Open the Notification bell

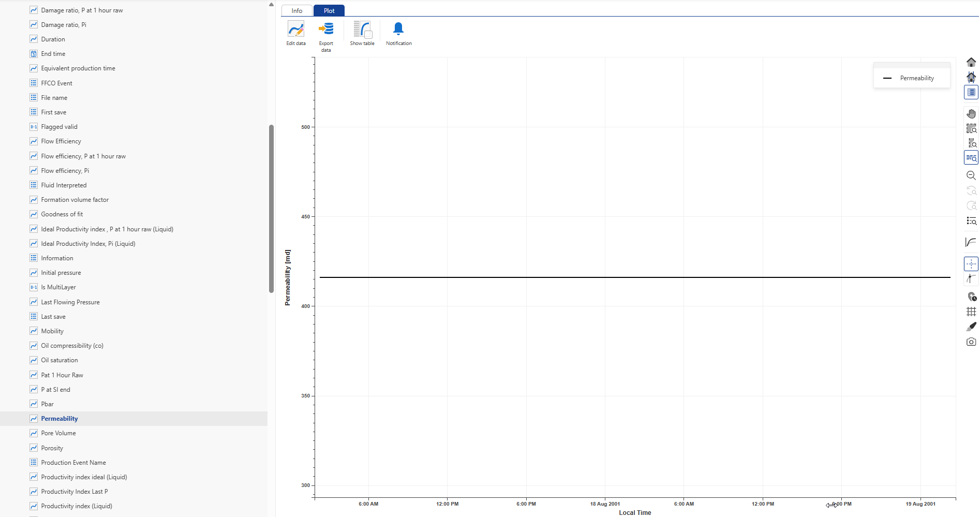pos(398,29)
